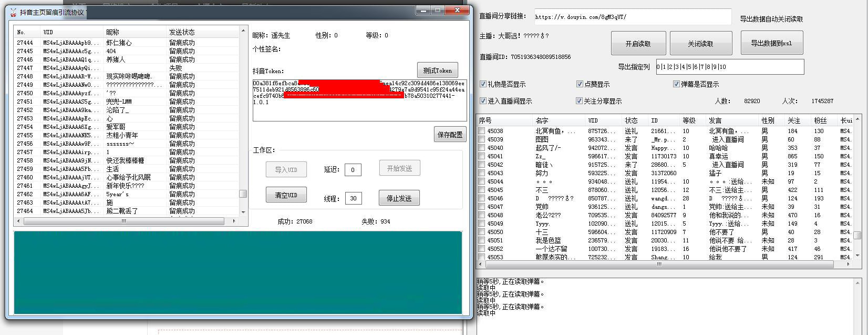Click the 昵称 column header

[x=135, y=33]
